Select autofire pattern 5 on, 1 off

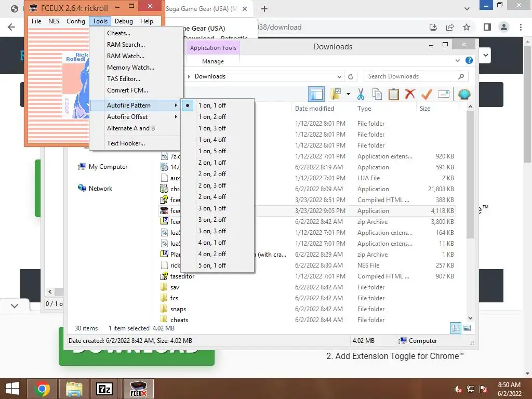[x=218, y=265]
